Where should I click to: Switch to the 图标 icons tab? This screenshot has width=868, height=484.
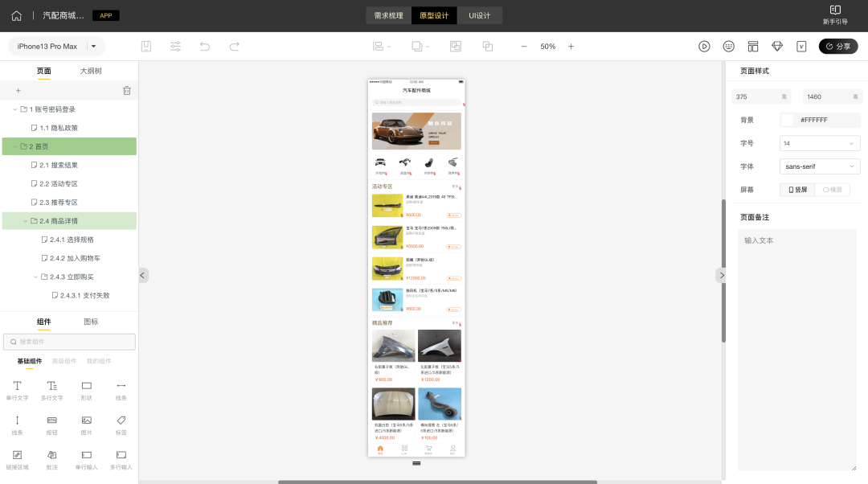tap(91, 322)
